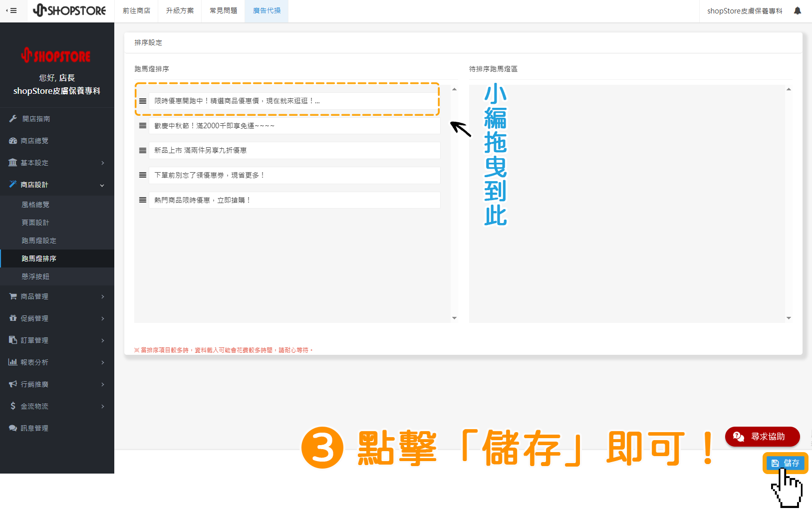Select 熱門商品限時優惠，立即搶購 item
Viewport: 812px width, 509px height.
pyautogui.click(x=294, y=200)
